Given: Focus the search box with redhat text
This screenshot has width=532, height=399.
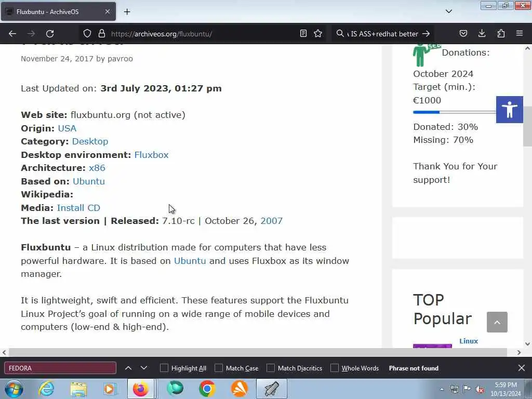Looking at the screenshot, I should point(384,34).
